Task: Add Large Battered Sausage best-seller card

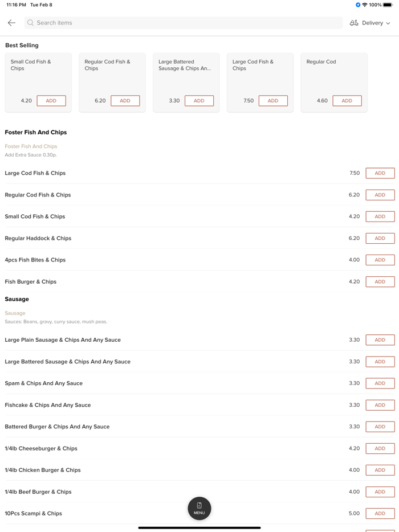Action: [x=199, y=101]
